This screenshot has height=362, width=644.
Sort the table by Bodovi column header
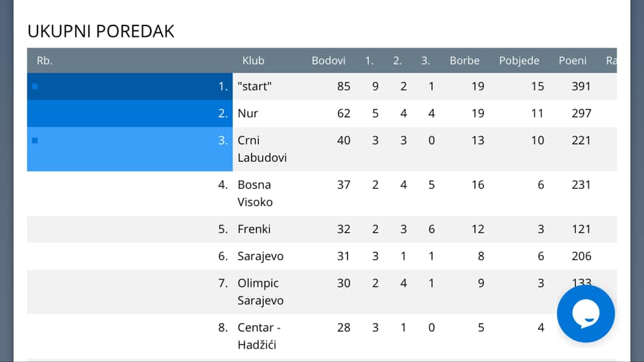pyautogui.click(x=328, y=60)
